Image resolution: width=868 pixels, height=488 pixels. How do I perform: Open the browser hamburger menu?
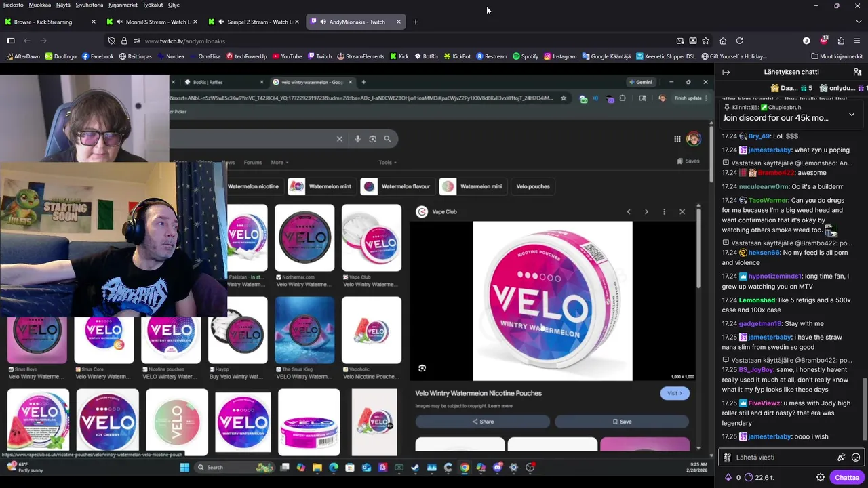click(x=857, y=41)
